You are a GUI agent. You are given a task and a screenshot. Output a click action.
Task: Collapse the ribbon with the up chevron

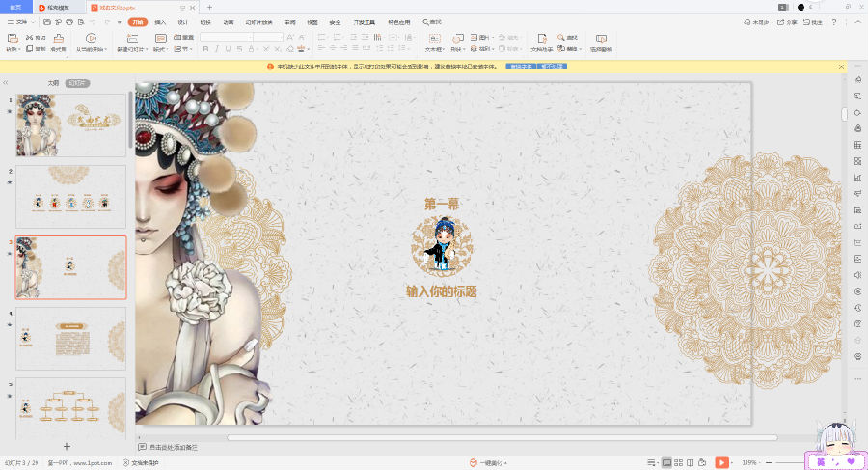(858, 22)
